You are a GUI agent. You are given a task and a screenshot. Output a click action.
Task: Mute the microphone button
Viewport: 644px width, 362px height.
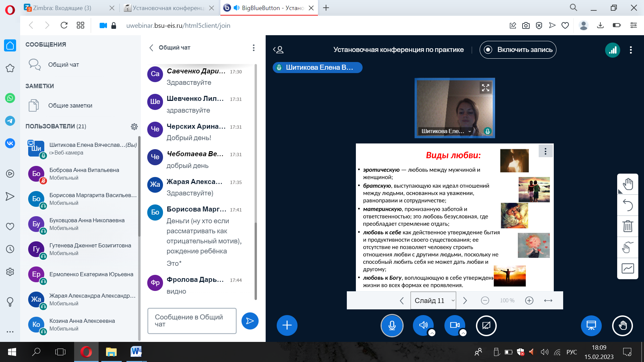point(392,325)
